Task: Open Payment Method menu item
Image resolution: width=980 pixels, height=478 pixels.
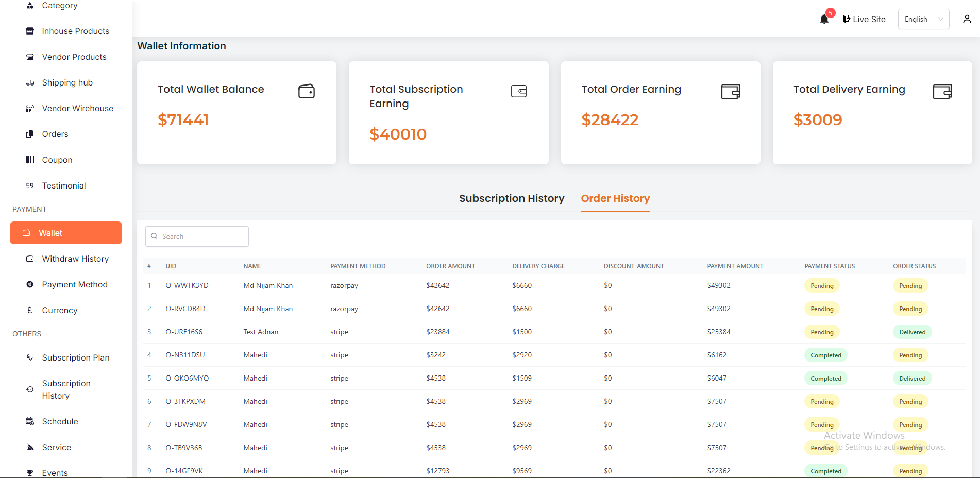Action: (x=75, y=284)
